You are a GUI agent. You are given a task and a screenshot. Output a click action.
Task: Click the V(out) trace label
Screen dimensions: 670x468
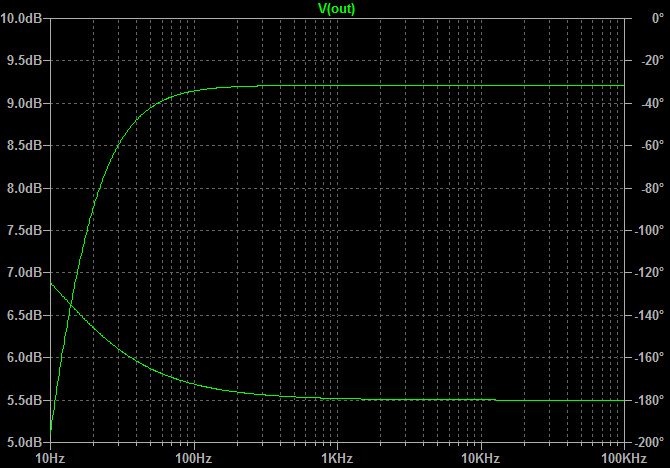tap(337, 8)
